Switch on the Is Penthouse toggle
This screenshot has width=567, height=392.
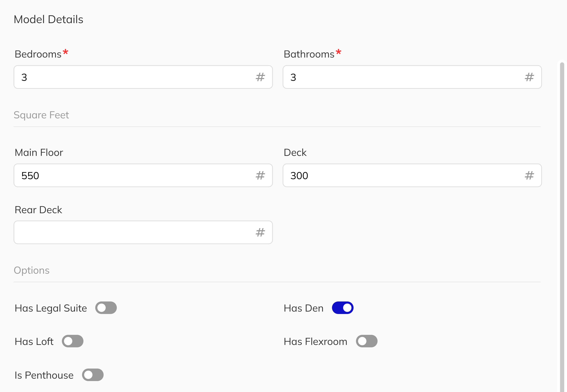click(x=93, y=375)
